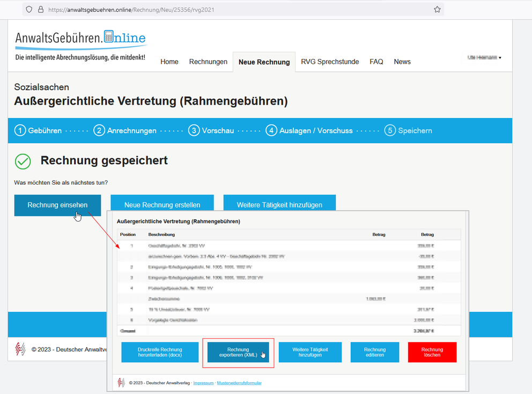Click the tracking protection shield in the address bar
532x394 pixels.
click(x=29, y=9)
